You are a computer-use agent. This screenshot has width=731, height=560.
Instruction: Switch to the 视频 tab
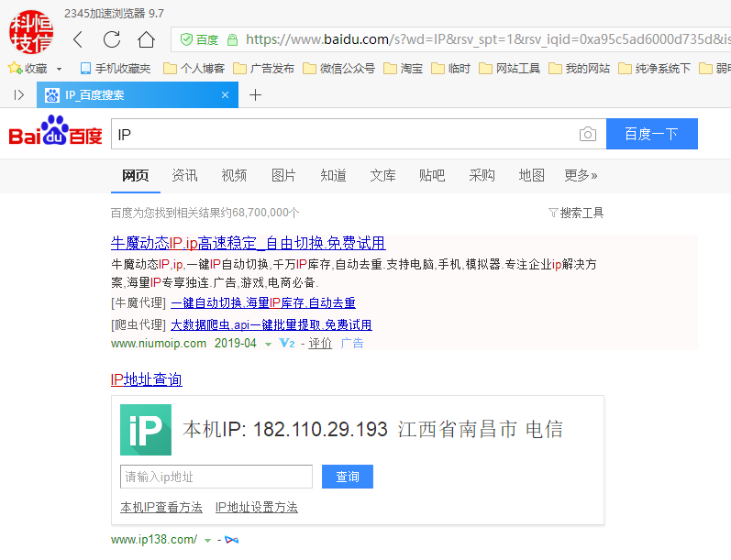(234, 176)
